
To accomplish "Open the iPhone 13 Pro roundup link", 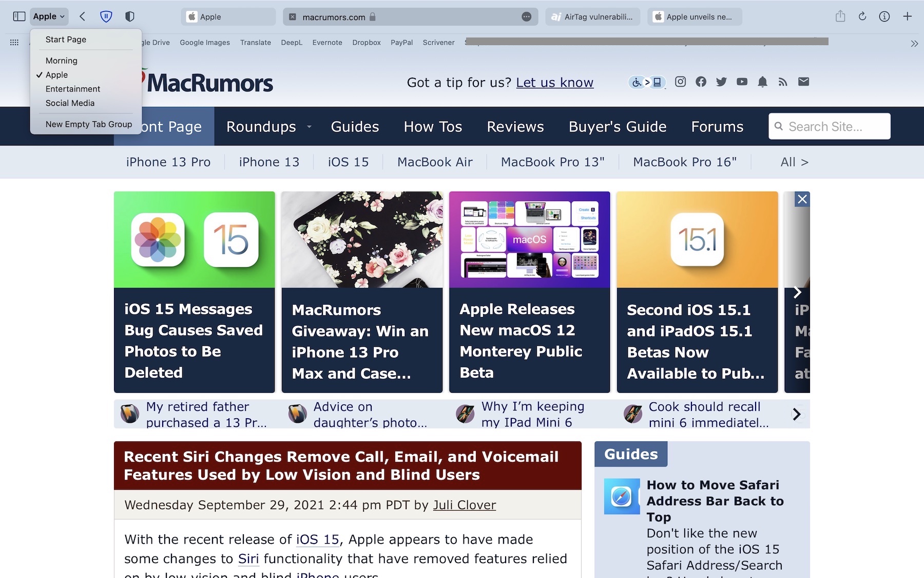I will tap(168, 162).
